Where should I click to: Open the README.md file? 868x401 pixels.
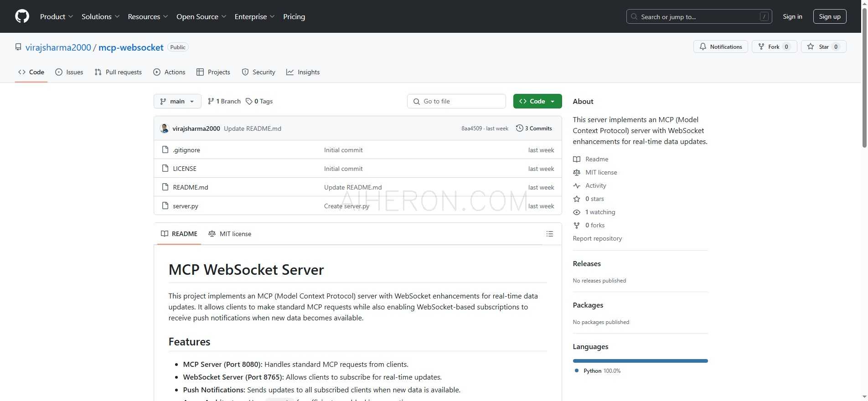191,187
